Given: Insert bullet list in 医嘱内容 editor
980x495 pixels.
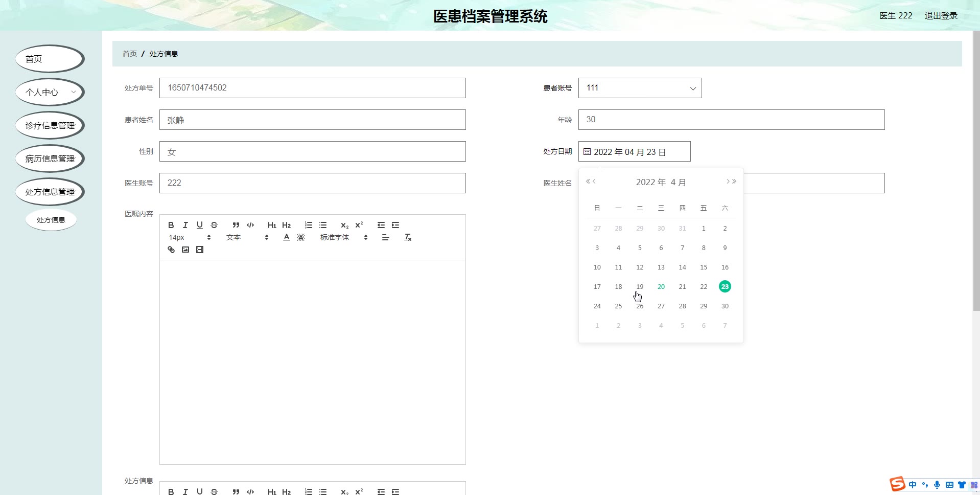Looking at the screenshot, I should pyautogui.click(x=323, y=225).
